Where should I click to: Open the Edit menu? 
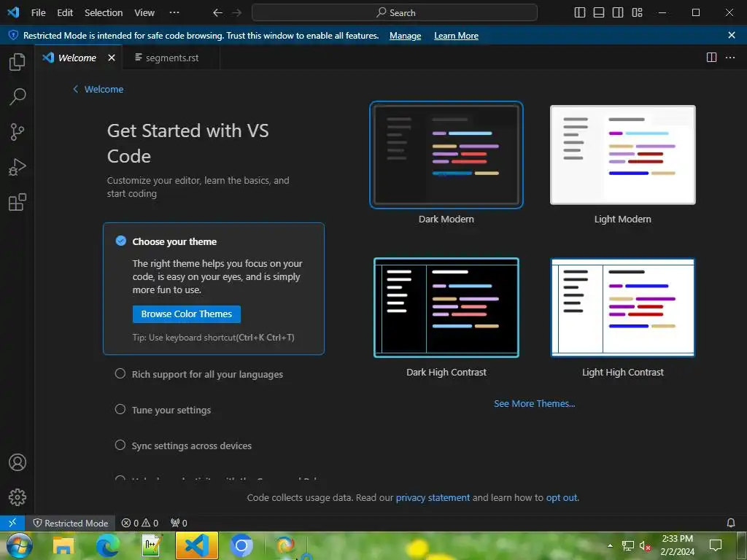tap(65, 12)
